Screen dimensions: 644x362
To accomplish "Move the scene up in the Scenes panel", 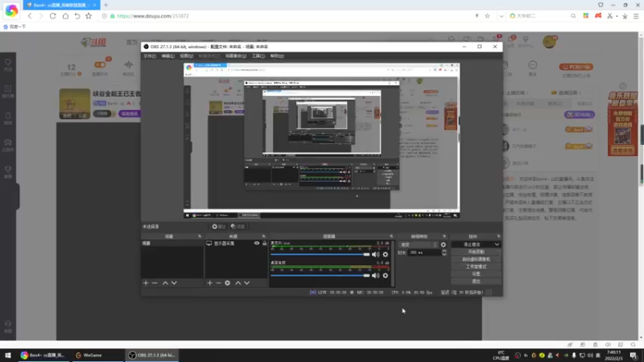I will click(165, 283).
